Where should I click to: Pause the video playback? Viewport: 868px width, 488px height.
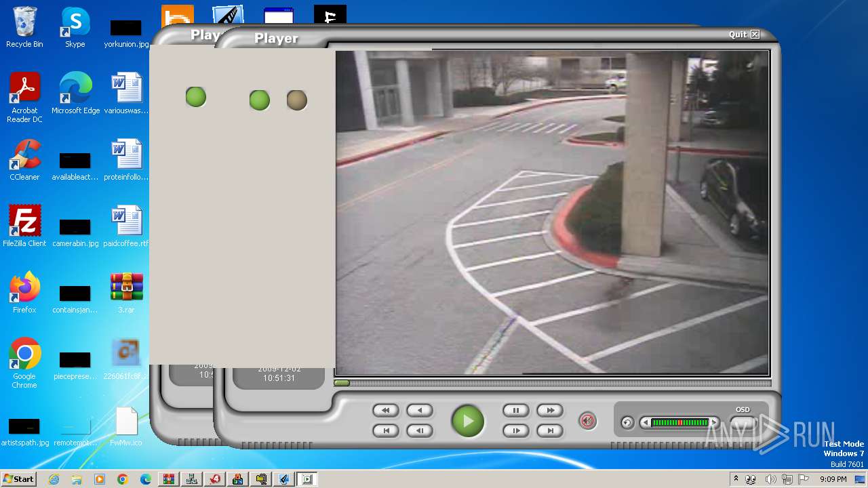[x=515, y=410]
